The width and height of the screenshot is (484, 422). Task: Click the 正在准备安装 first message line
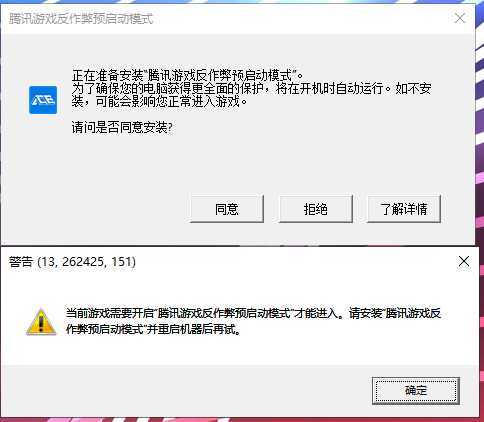188,75
